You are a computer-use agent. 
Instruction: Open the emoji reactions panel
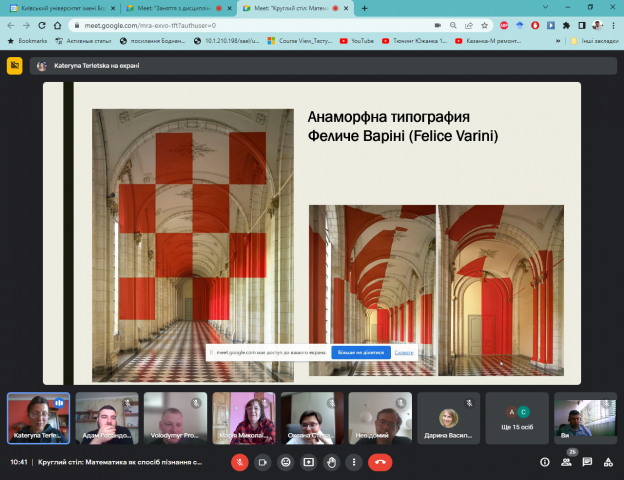point(285,462)
